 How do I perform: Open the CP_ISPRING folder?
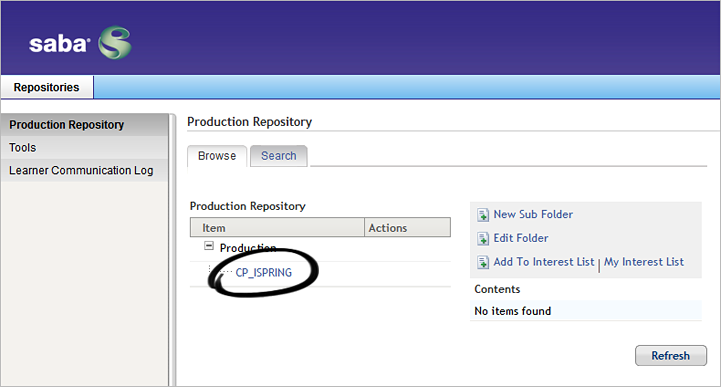click(263, 273)
